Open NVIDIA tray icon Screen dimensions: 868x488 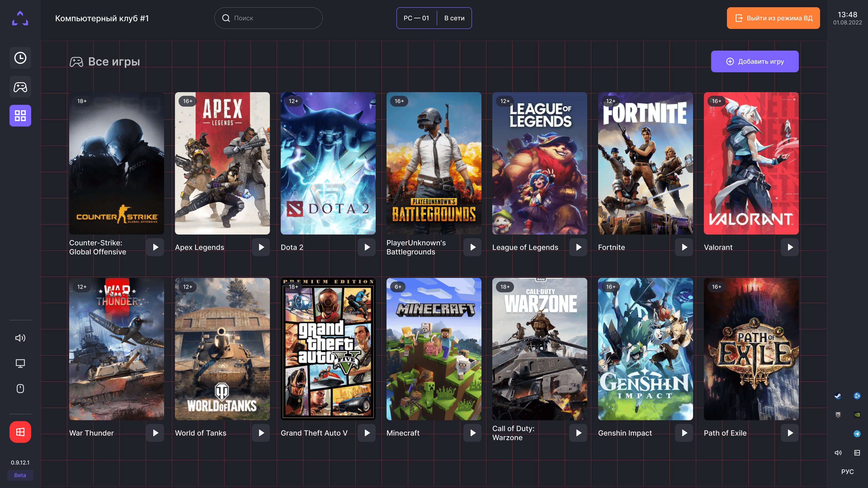(857, 415)
